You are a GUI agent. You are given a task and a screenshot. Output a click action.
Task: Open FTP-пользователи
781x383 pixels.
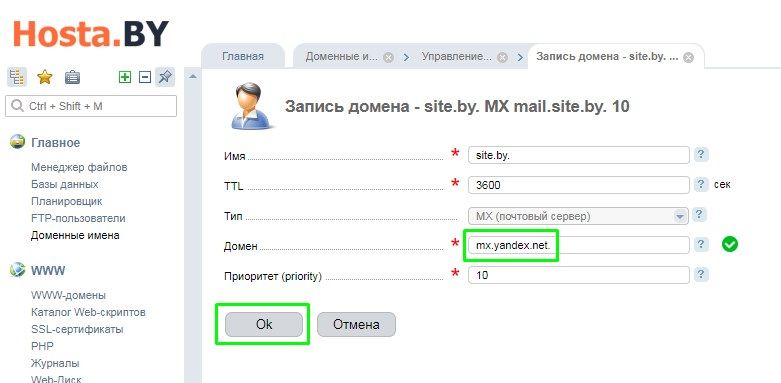pyautogui.click(x=78, y=218)
